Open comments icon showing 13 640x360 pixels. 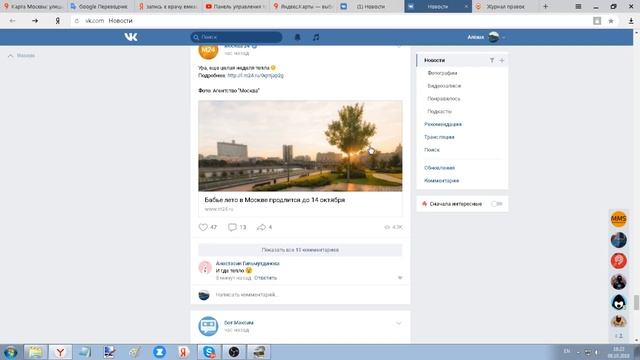click(232, 227)
